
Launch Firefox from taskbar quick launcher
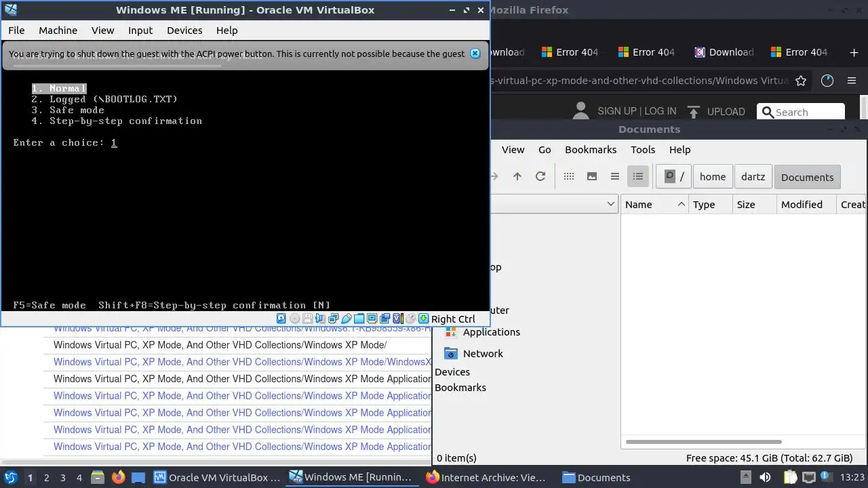[x=118, y=477]
